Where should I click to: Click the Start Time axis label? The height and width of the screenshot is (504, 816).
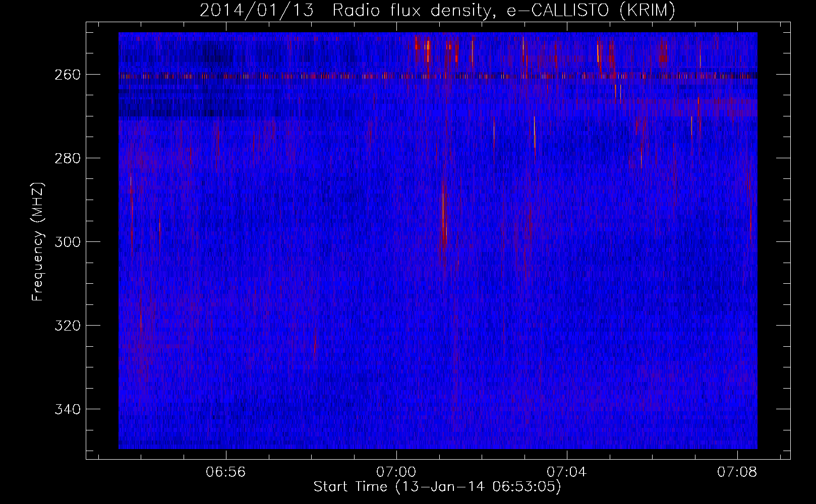(x=437, y=487)
